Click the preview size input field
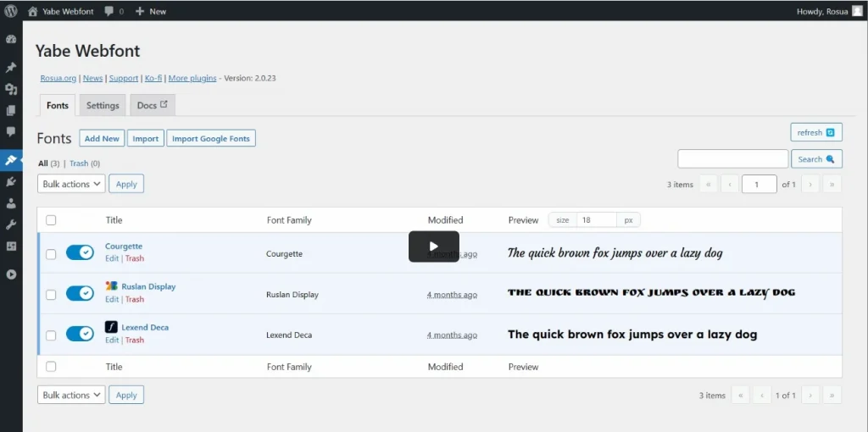Screen dimensions: 868x432 tap(597, 219)
